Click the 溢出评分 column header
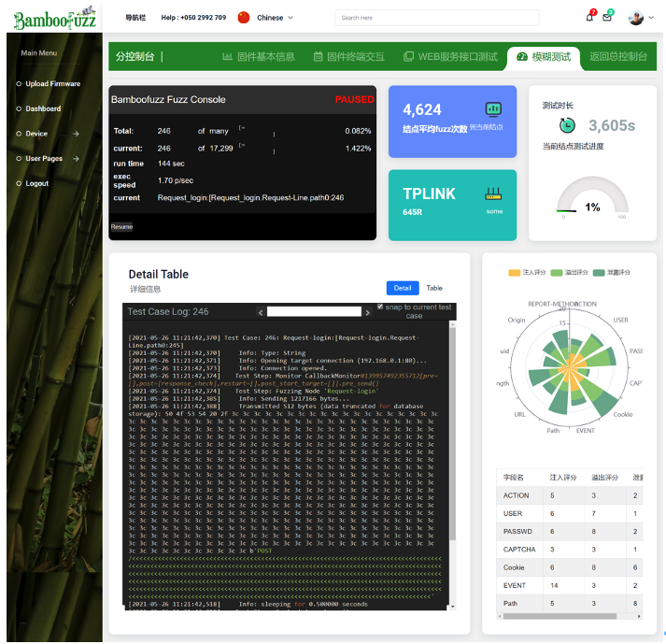 pos(605,478)
